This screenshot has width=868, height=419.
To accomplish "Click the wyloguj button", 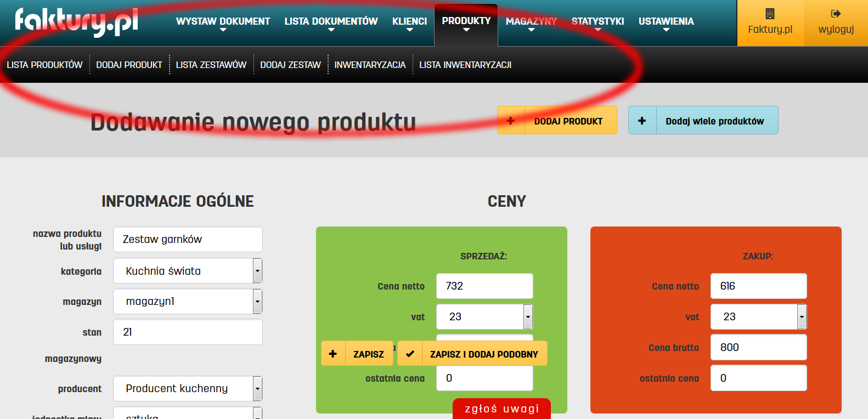I will click(x=836, y=23).
